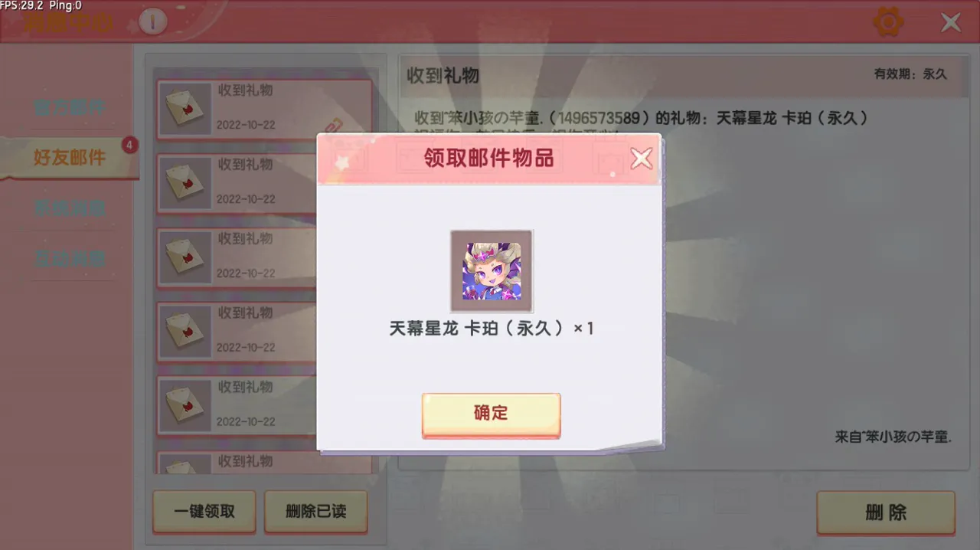Open the orange settings gear icon
Image resolution: width=980 pixels, height=550 pixels.
pos(888,21)
